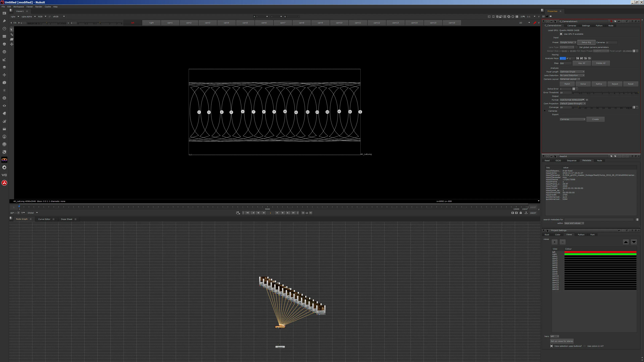Toggle viewer proxy mode icon
The height and width of the screenshot is (362, 644).
pos(501,16)
